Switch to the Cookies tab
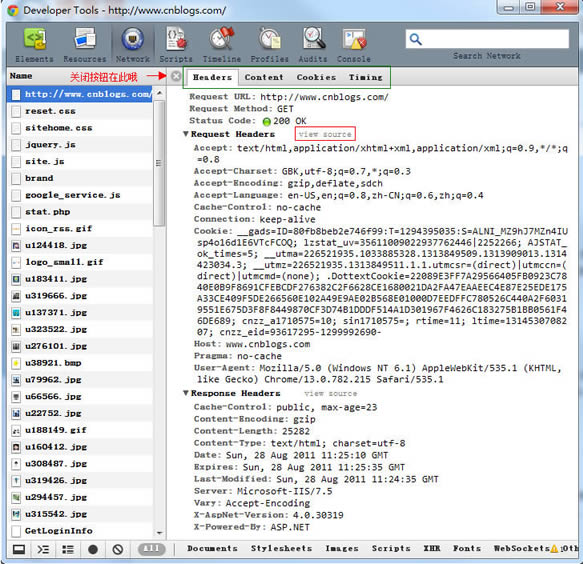 tap(316, 77)
